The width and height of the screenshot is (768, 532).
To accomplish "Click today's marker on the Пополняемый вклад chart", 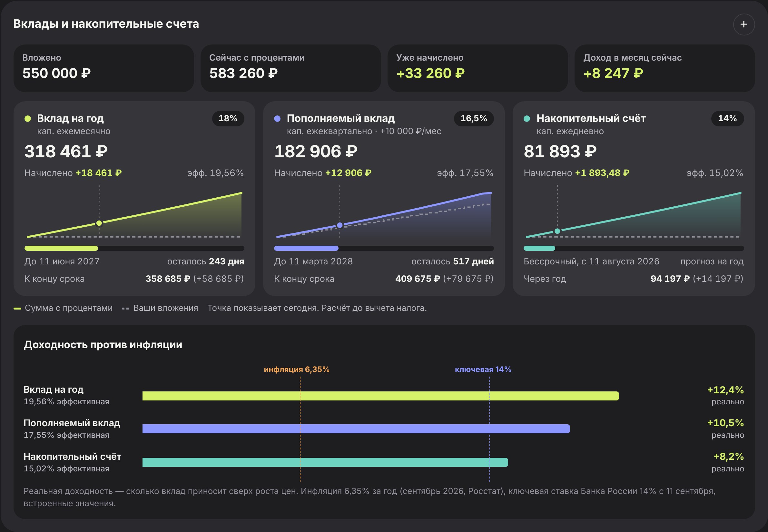I will tap(340, 225).
